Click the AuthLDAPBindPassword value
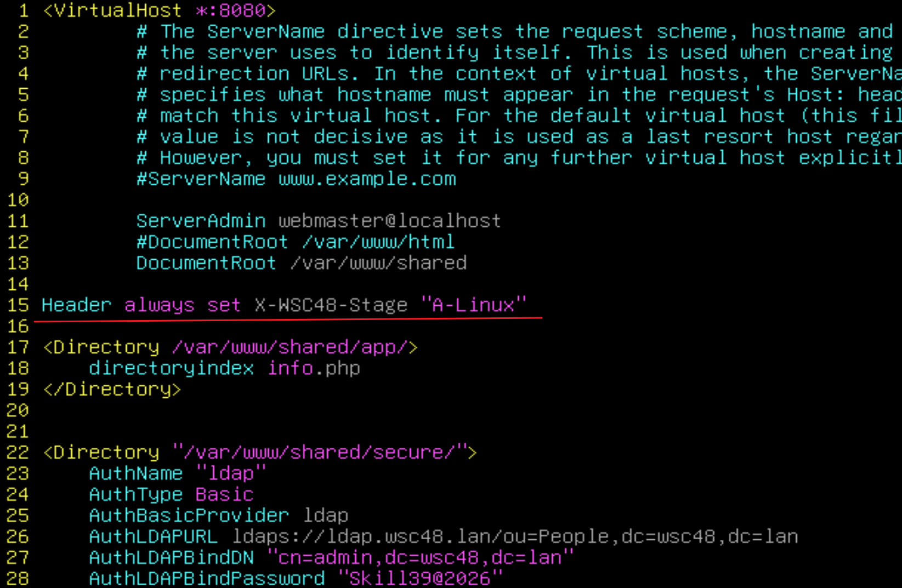 420,579
